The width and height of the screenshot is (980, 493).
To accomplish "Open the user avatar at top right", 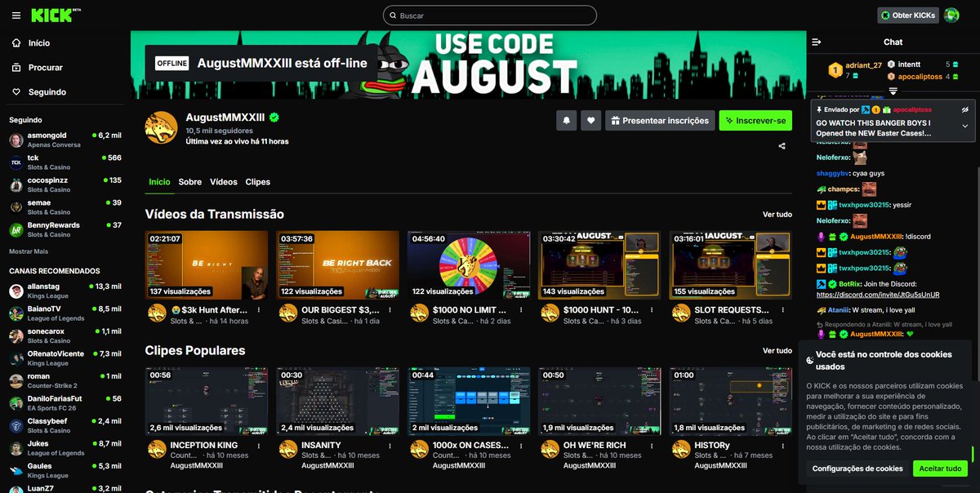I will (x=951, y=16).
